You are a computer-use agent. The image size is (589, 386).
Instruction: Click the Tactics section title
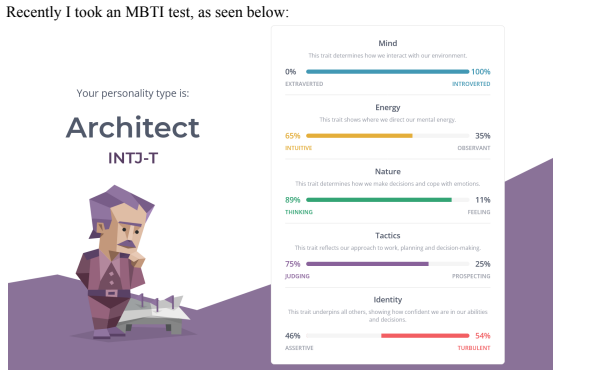click(388, 235)
